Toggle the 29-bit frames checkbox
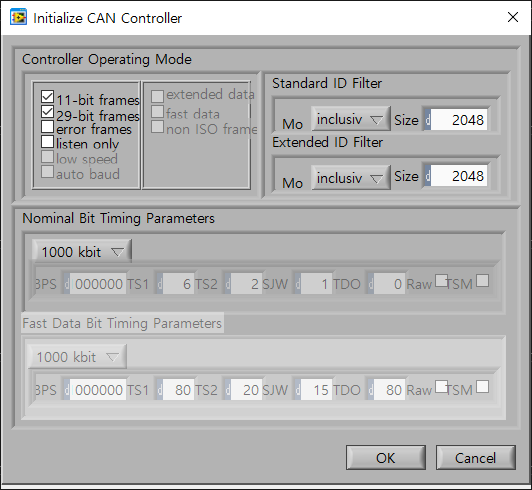The image size is (532, 490). [x=47, y=112]
